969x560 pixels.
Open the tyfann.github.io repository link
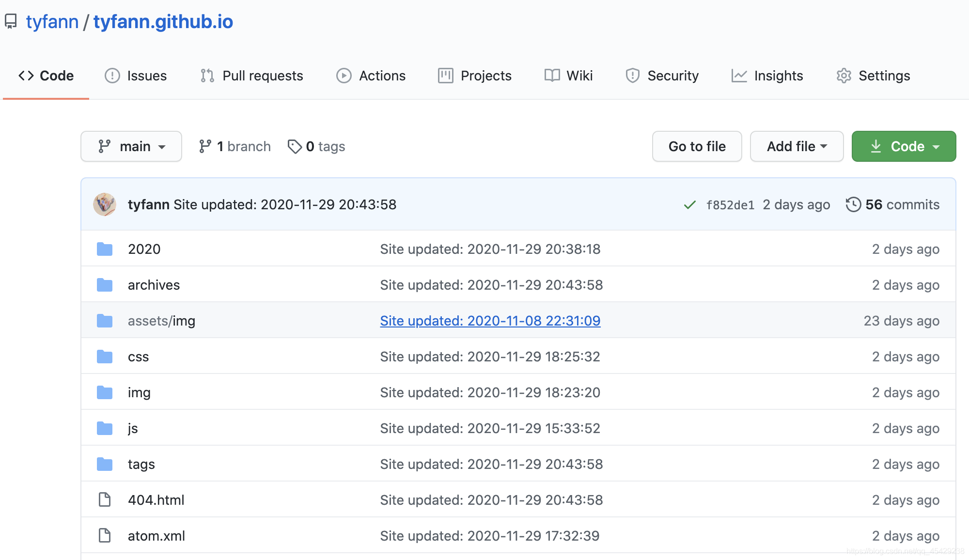click(163, 22)
